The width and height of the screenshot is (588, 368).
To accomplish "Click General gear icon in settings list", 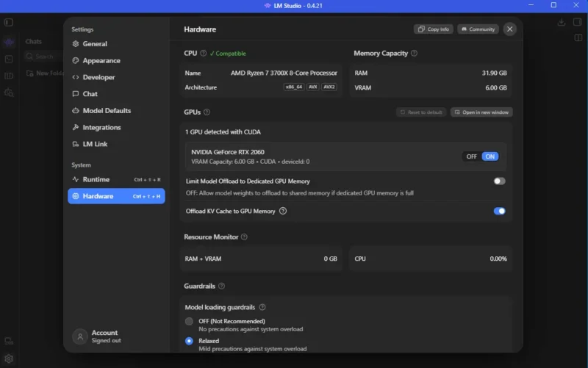I will click(x=76, y=44).
